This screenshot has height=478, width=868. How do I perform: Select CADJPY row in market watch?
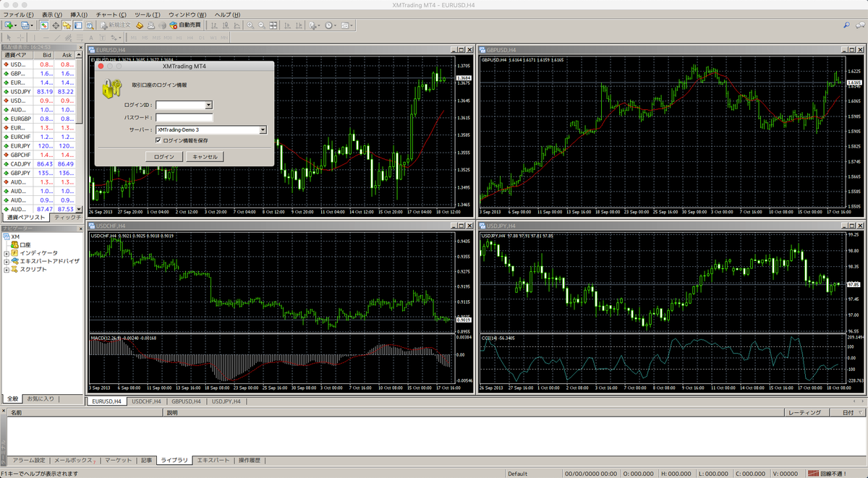38,164
